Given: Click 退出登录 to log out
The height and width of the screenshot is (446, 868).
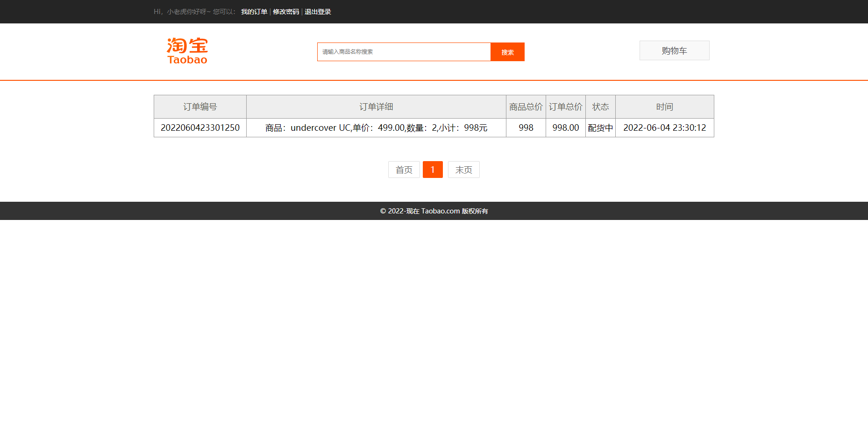Looking at the screenshot, I should [318, 12].
